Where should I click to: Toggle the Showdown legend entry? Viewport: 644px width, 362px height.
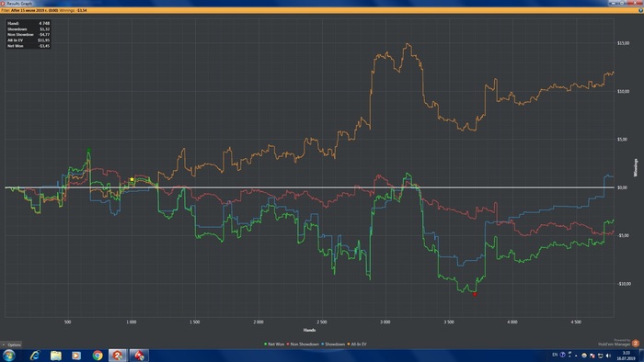point(333,344)
